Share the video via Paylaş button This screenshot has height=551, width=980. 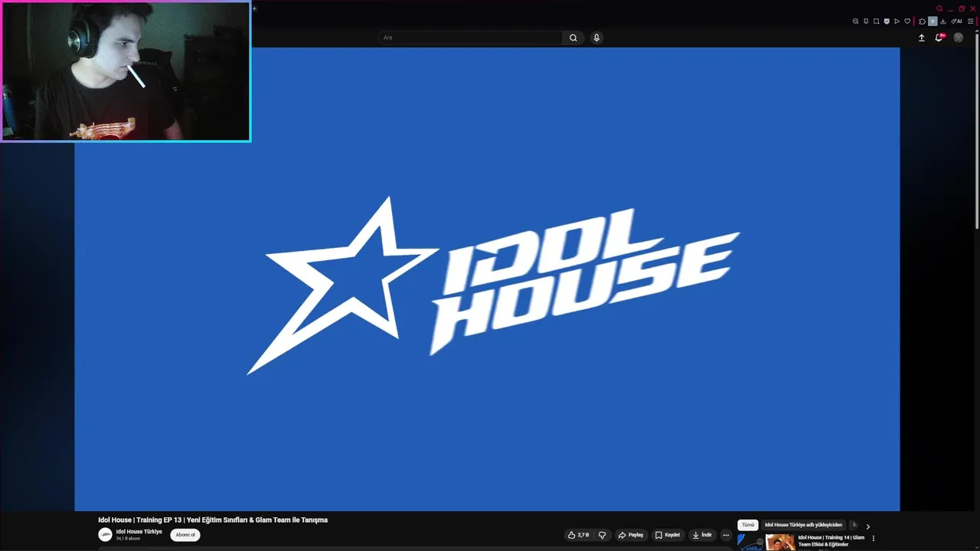pyautogui.click(x=631, y=535)
